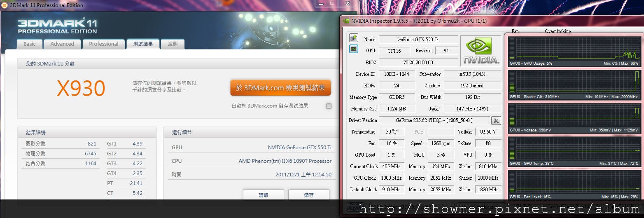This screenshot has width=644, height=218.
Task: Click the Subvendor field ASUS (1043)
Action: pyautogui.click(x=473, y=74)
